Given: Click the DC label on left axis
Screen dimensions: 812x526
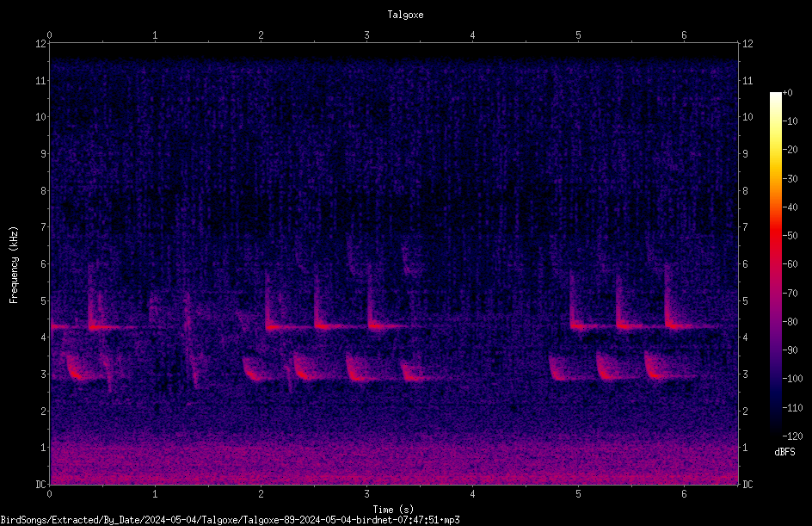Looking at the screenshot, I should [x=40, y=484].
